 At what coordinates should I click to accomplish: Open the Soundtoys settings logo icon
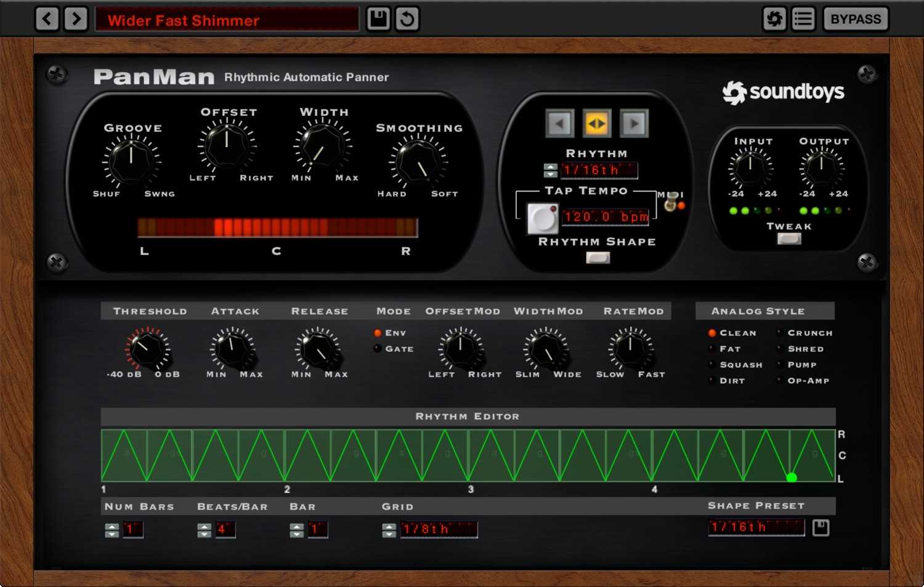(x=774, y=18)
